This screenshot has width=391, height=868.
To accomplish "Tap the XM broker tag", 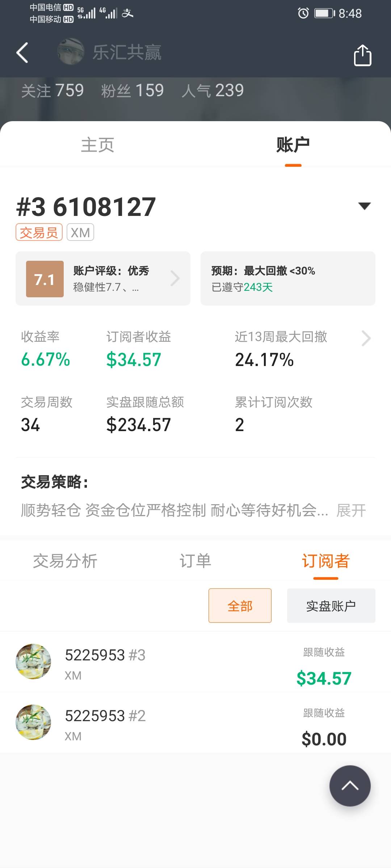I will (x=80, y=232).
